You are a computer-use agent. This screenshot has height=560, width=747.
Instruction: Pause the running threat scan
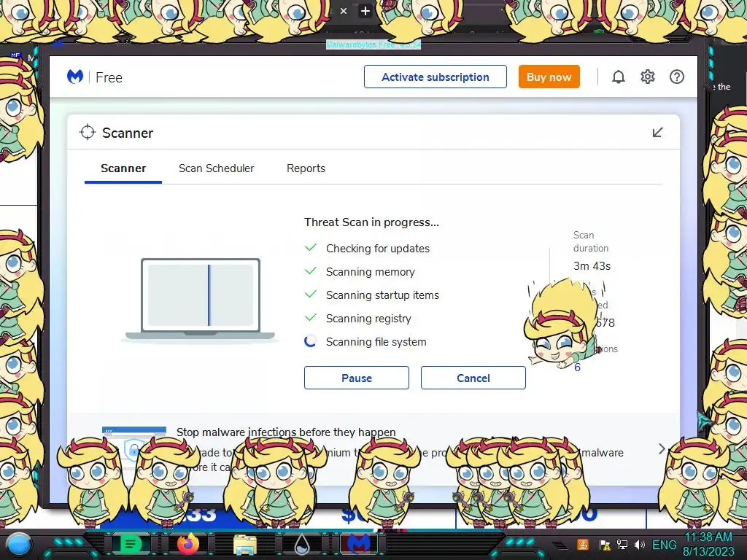pos(356,378)
